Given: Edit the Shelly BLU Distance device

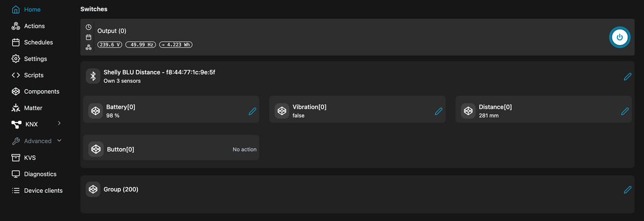Looking at the screenshot, I should 627,76.
